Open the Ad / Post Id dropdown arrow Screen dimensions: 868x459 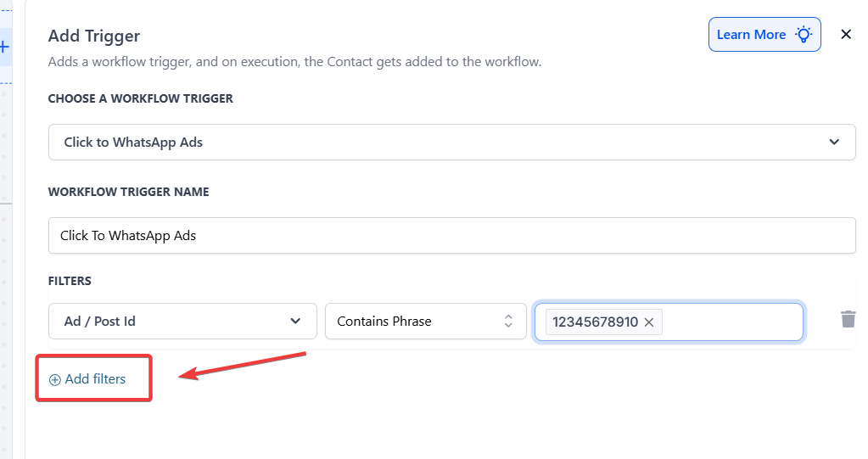tap(295, 321)
